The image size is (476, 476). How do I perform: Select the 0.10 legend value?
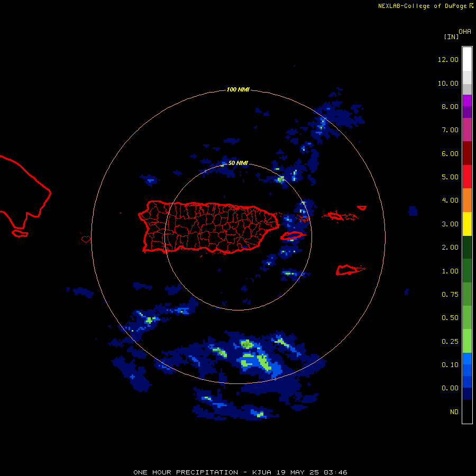coord(450,365)
